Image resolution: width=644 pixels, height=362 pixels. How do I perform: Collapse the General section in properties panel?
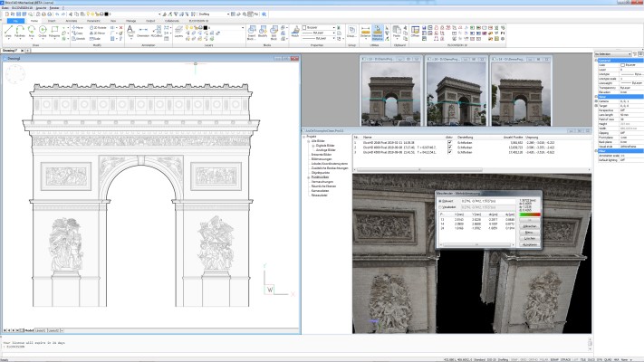click(x=596, y=61)
